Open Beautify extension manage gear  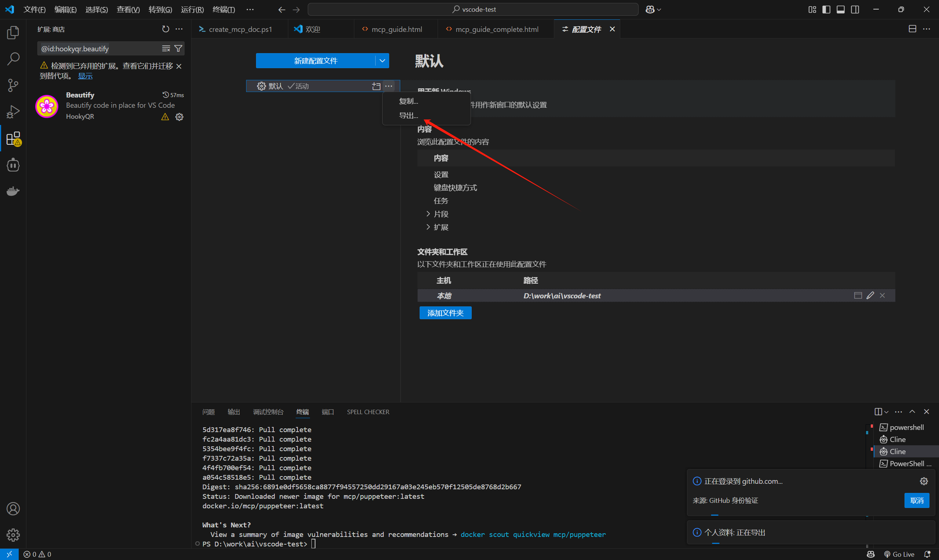(179, 117)
